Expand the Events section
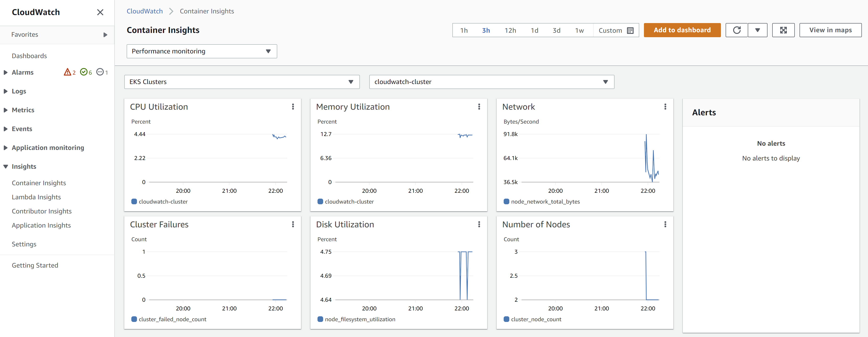 tap(6, 129)
